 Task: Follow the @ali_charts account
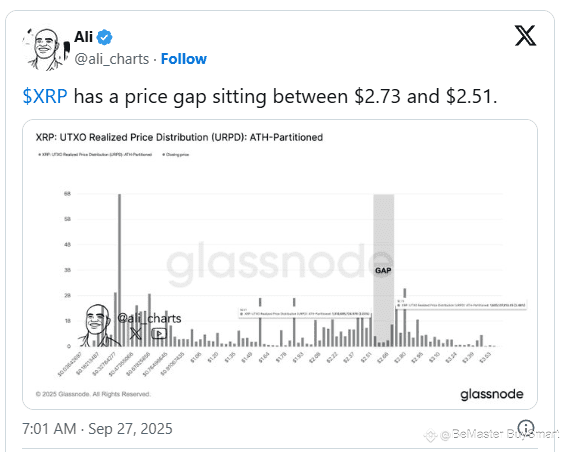[x=184, y=59]
